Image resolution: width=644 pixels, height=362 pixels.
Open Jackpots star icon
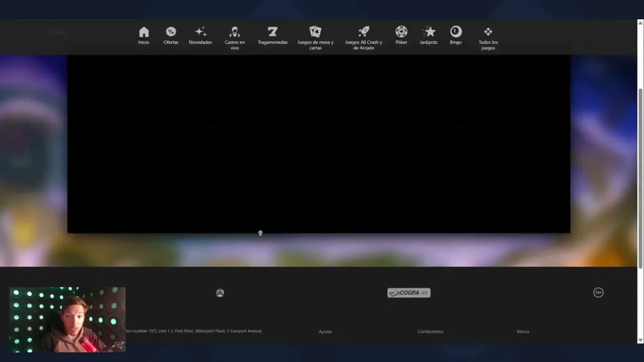[429, 32]
